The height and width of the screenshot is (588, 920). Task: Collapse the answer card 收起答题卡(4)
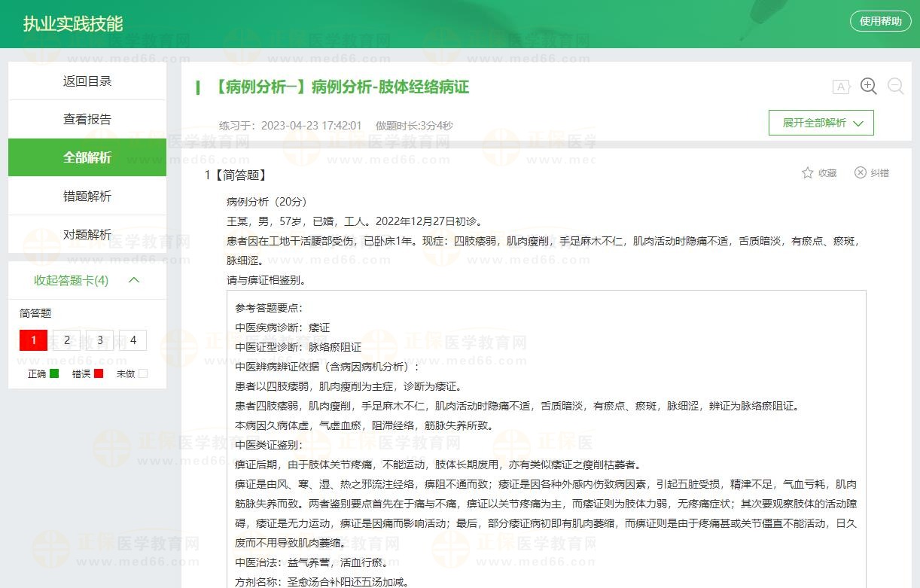[x=71, y=280]
